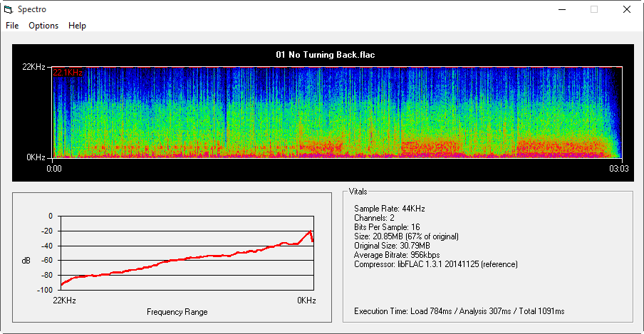The image size is (644, 334).
Task: Open the Options menu
Action: (43, 26)
